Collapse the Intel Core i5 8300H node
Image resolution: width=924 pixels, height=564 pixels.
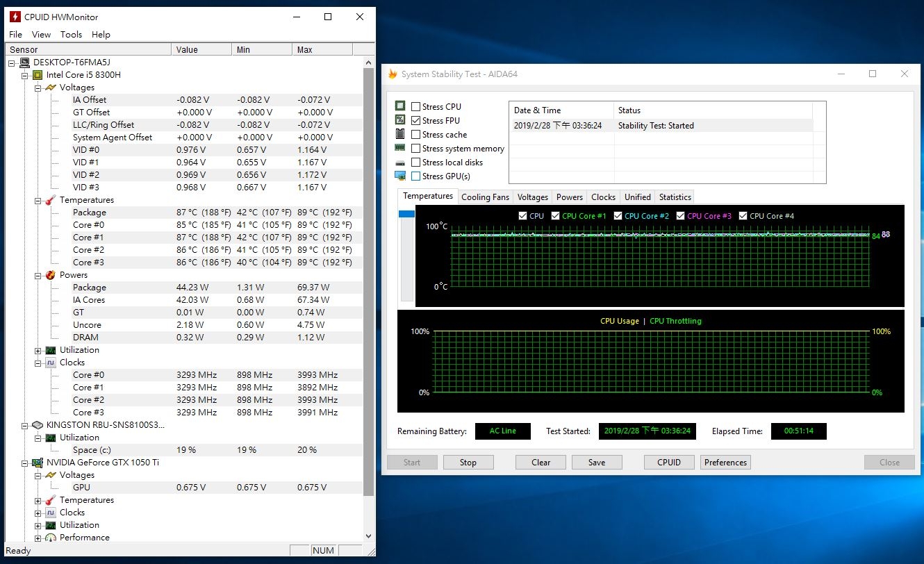[26, 75]
